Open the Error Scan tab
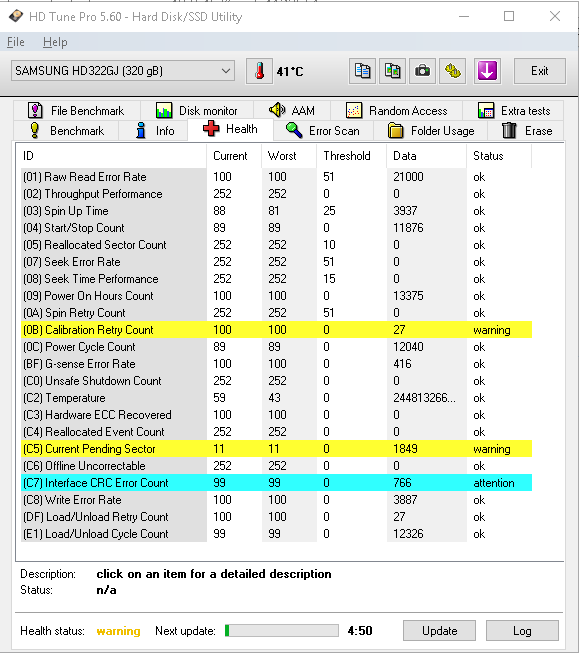The width and height of the screenshot is (579, 653). pos(323,131)
